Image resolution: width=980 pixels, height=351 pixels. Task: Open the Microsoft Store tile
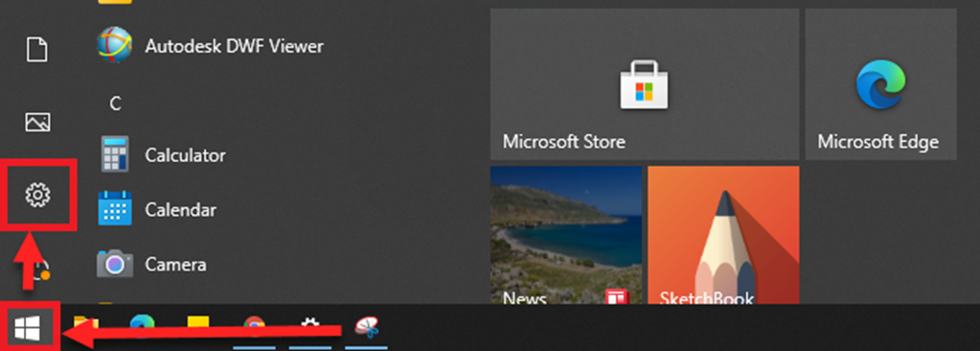[x=645, y=83]
